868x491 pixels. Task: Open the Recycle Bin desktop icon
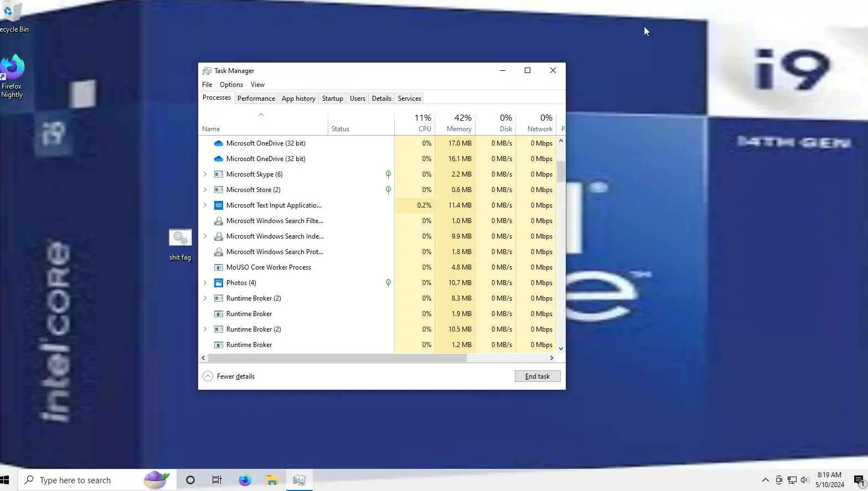coord(11,18)
